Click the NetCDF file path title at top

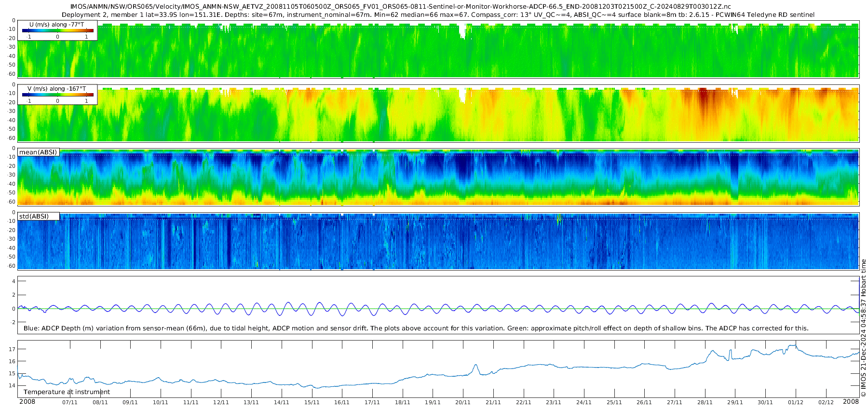coord(400,7)
